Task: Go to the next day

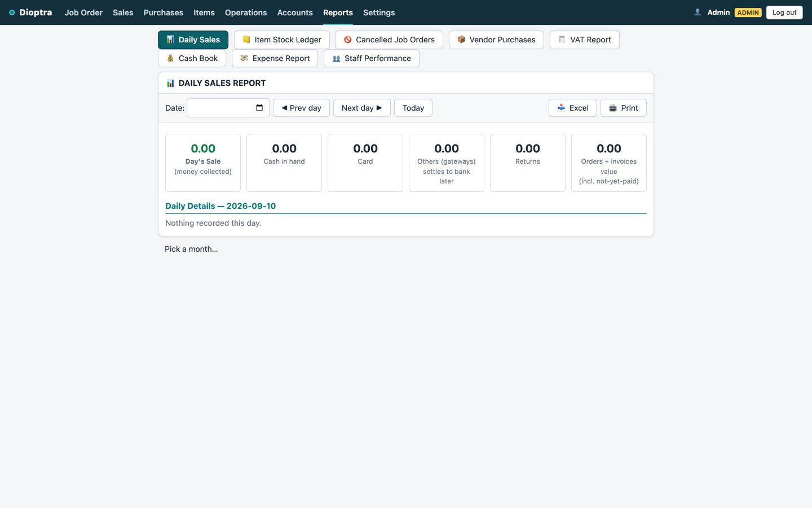Action: pos(361,108)
